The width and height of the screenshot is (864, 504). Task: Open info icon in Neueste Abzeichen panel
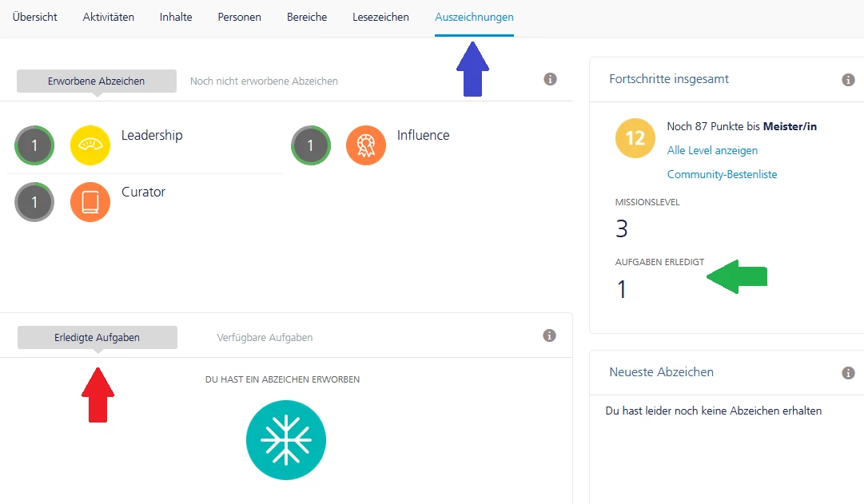pyautogui.click(x=848, y=373)
